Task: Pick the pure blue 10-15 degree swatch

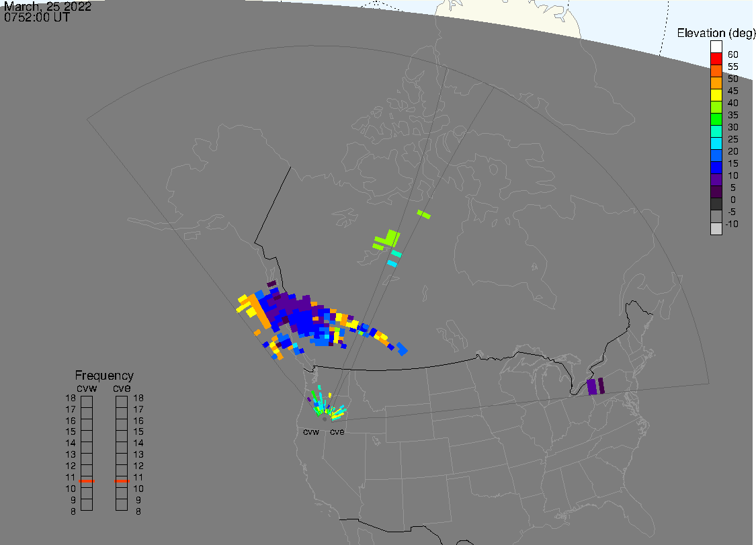Action: [716, 168]
